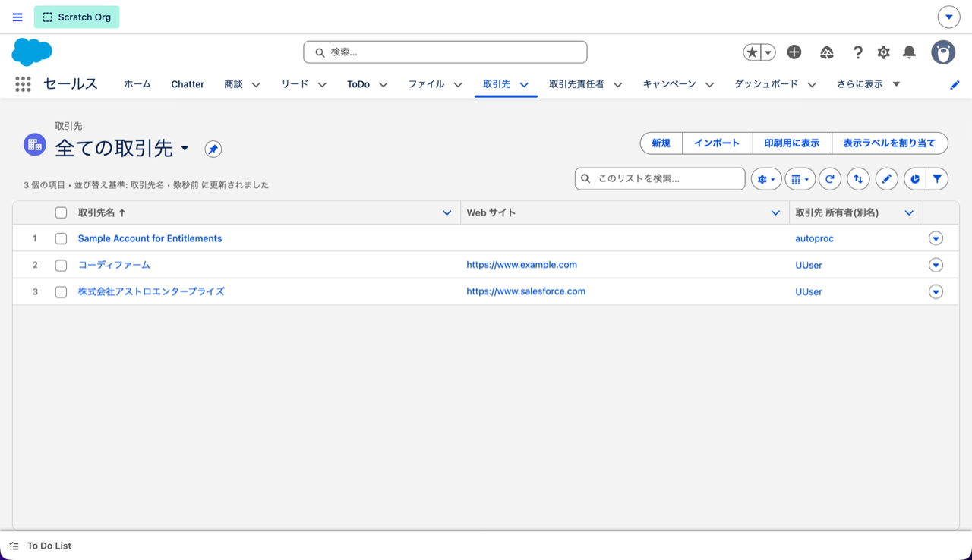The height and width of the screenshot is (560, 972).
Task: Open row actions for 株式会社アストロエンタープライズ
Action: coord(936,292)
